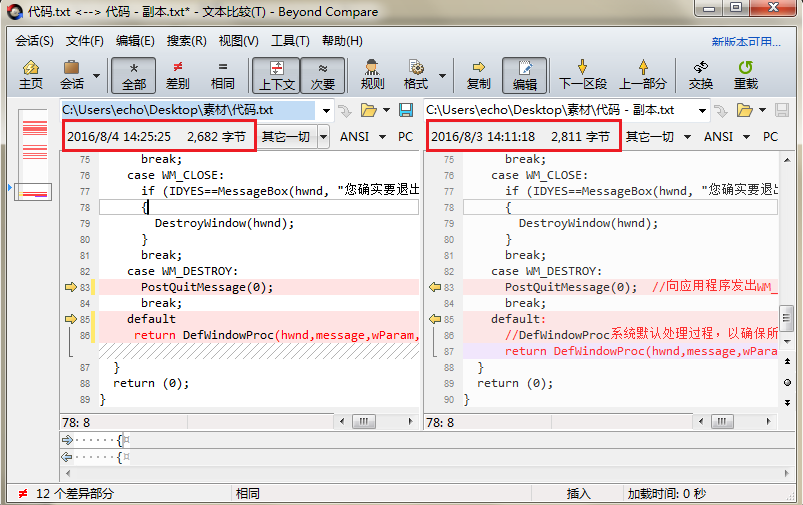Viewport: 803px width, 505px height.
Task: Select the circle current-difference marker icon
Action: click(787, 382)
